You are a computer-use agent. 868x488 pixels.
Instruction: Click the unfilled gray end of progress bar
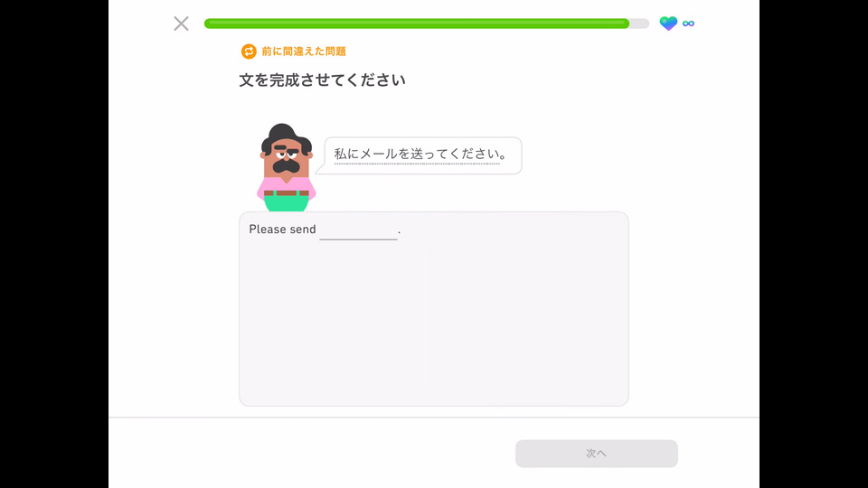click(639, 23)
